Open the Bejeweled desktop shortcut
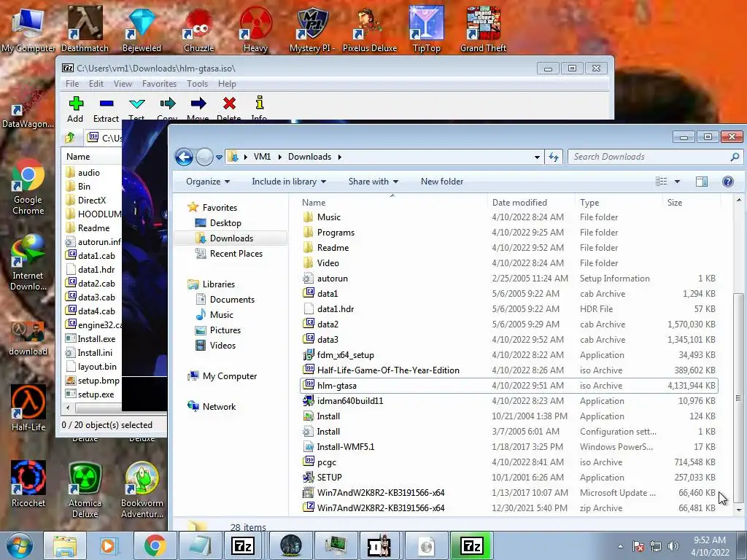This screenshot has width=747, height=560. 142,29
